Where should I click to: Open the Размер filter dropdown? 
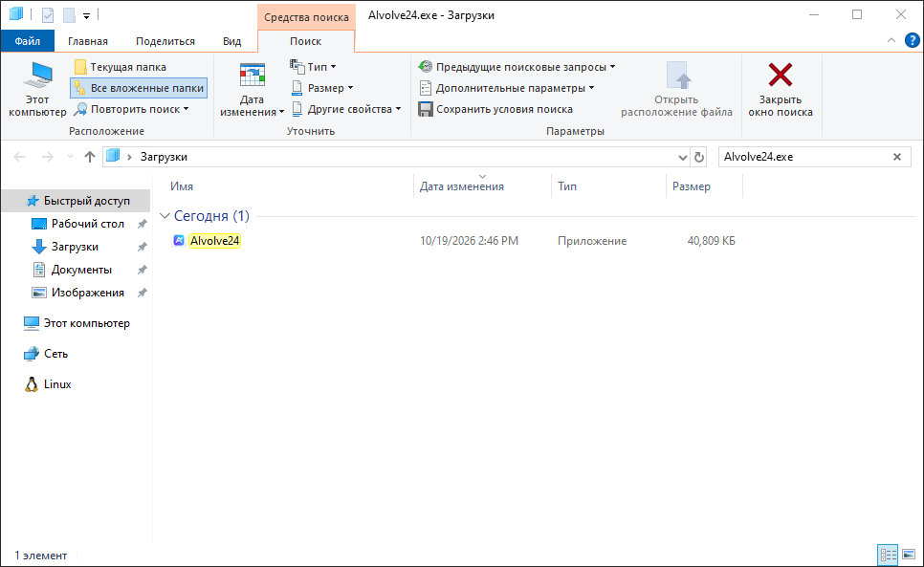322,88
